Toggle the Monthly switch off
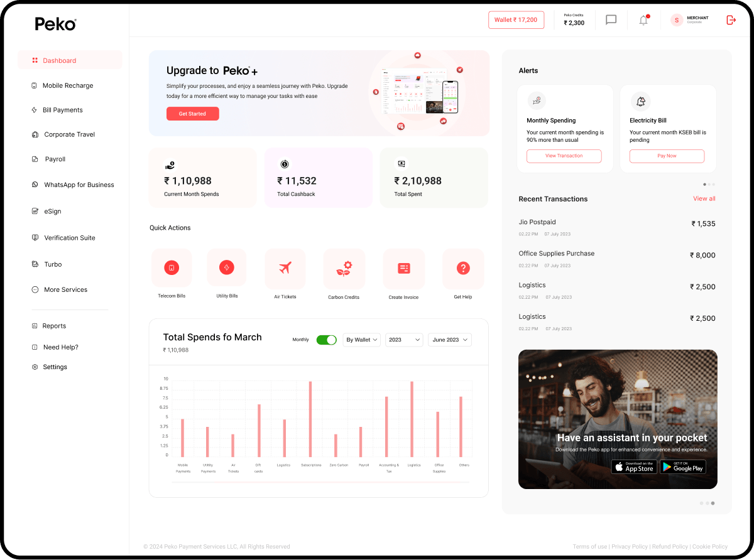754x560 pixels. tap(326, 340)
